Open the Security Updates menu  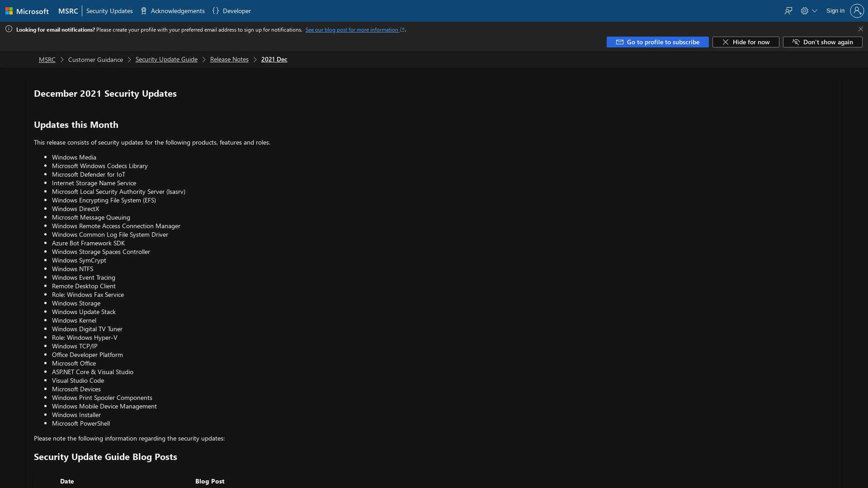tap(109, 11)
